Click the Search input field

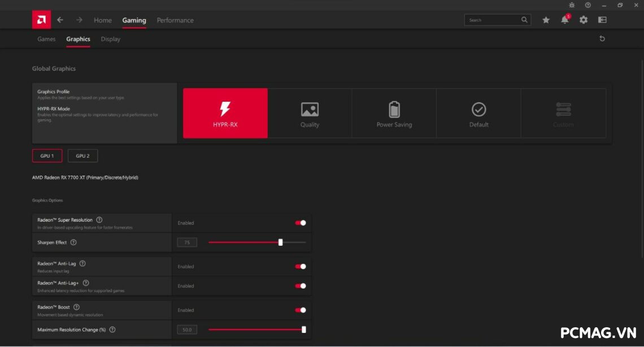coord(491,20)
